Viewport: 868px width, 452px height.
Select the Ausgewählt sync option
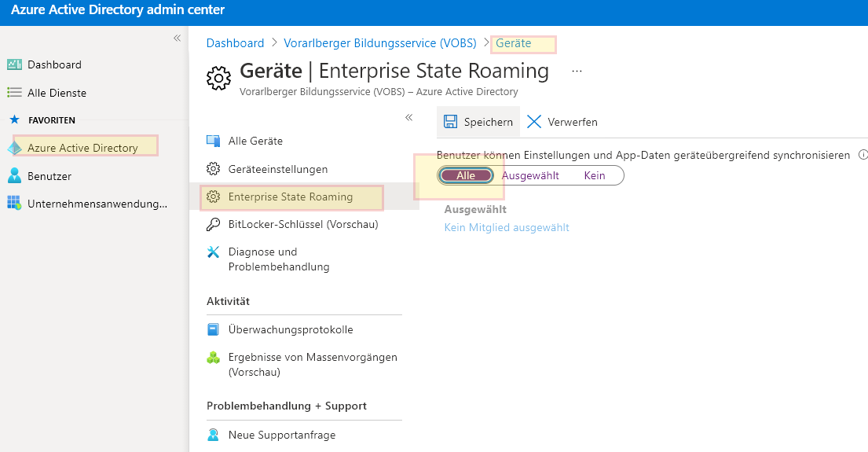point(530,175)
